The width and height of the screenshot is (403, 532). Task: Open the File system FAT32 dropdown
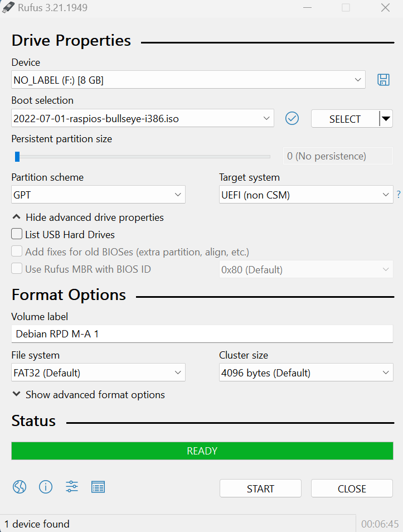click(98, 373)
